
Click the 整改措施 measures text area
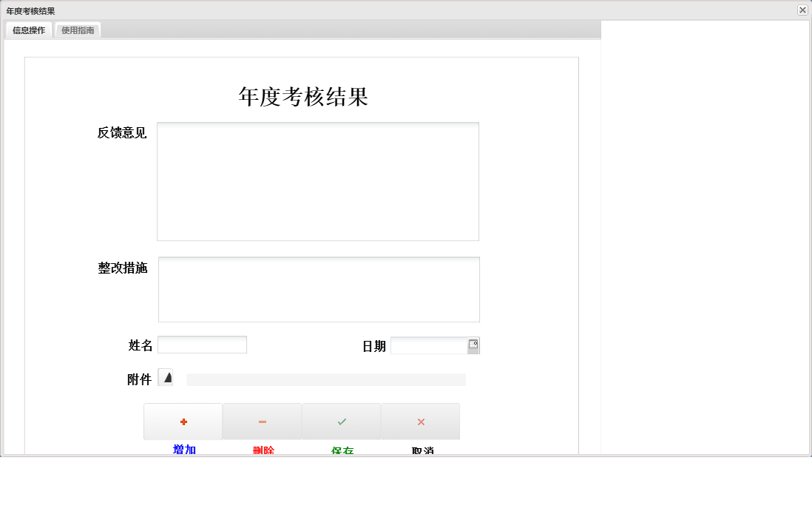318,288
